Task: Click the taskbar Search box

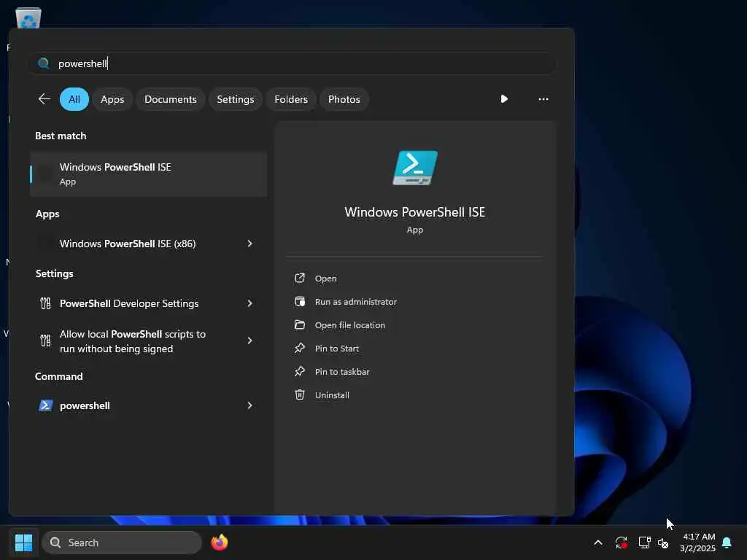Action: [x=122, y=542]
